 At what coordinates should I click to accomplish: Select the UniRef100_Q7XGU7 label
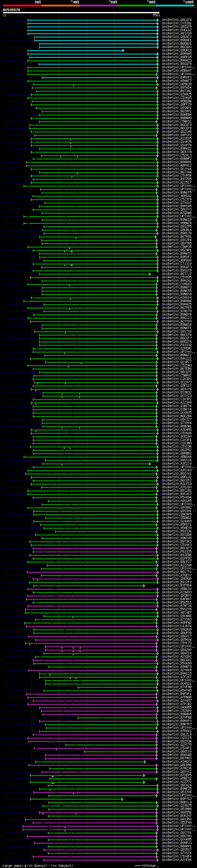[x=176, y=203]
